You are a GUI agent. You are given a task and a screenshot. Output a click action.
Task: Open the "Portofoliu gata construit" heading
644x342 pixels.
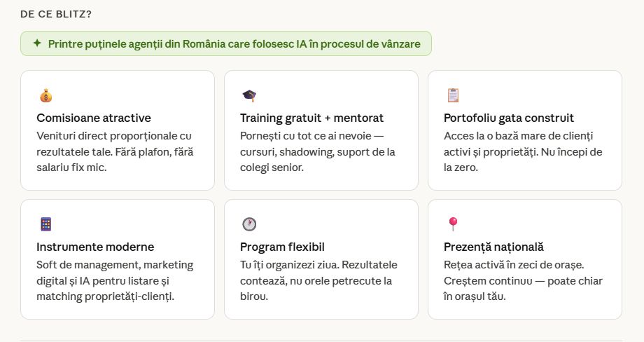point(509,118)
